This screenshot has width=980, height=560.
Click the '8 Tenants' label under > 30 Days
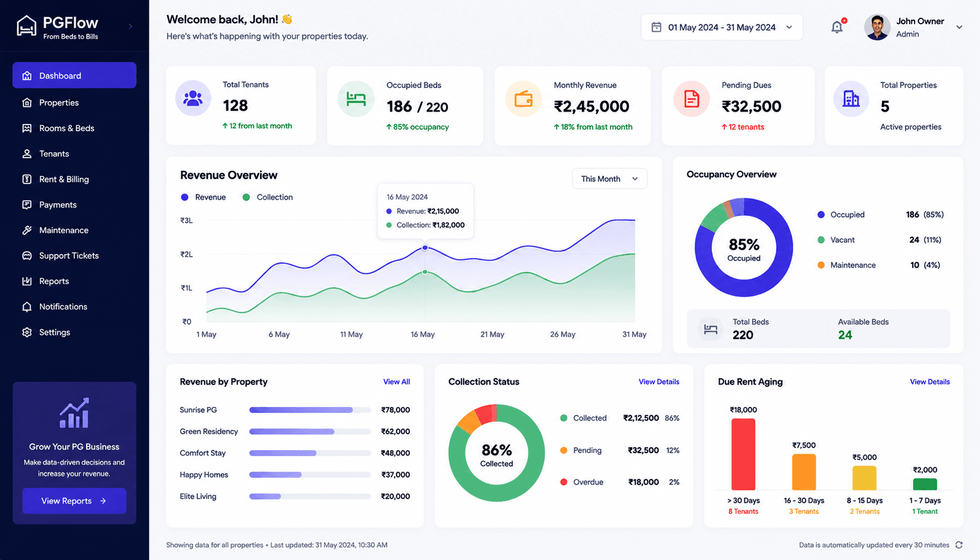743,512
